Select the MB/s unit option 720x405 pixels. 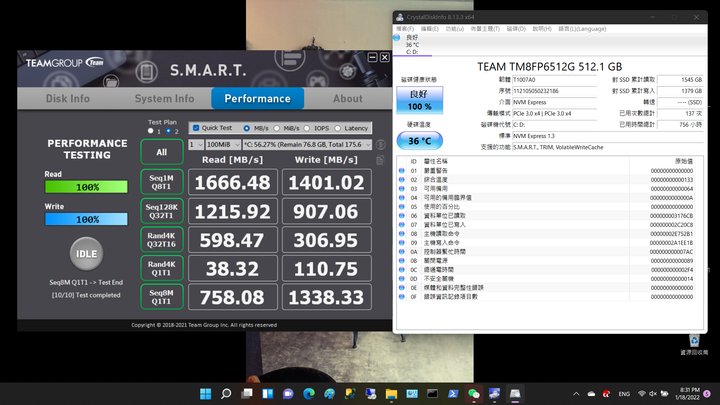[247, 128]
